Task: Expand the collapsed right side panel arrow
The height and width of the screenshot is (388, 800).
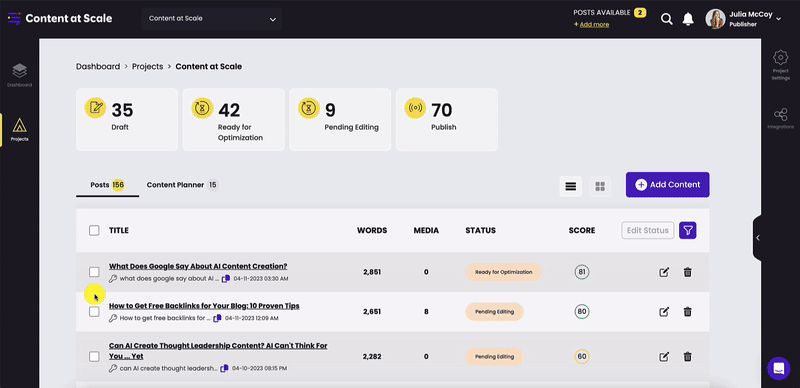Action: click(x=758, y=238)
